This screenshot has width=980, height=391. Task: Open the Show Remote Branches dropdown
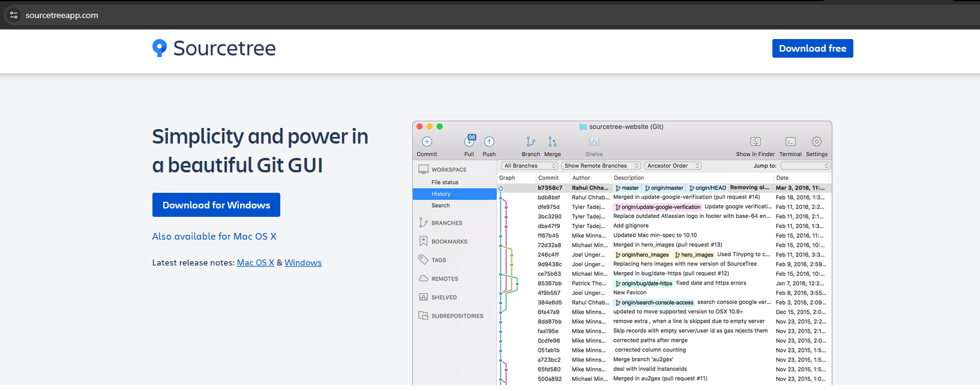(601, 166)
